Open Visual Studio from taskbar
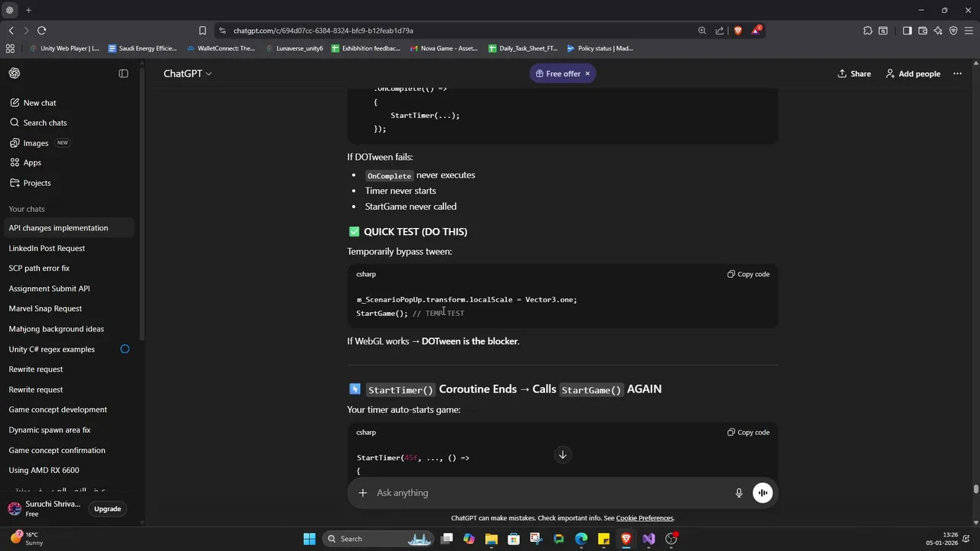 coord(648,539)
